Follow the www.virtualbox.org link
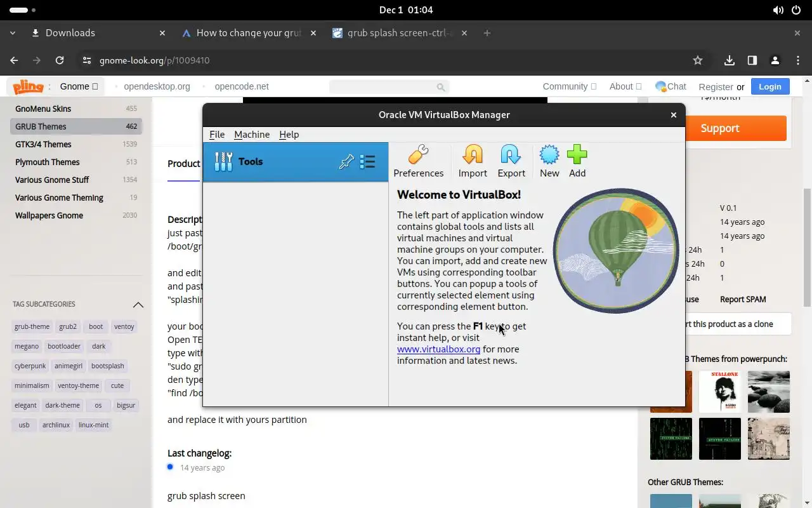The width and height of the screenshot is (812, 508). tap(438, 349)
